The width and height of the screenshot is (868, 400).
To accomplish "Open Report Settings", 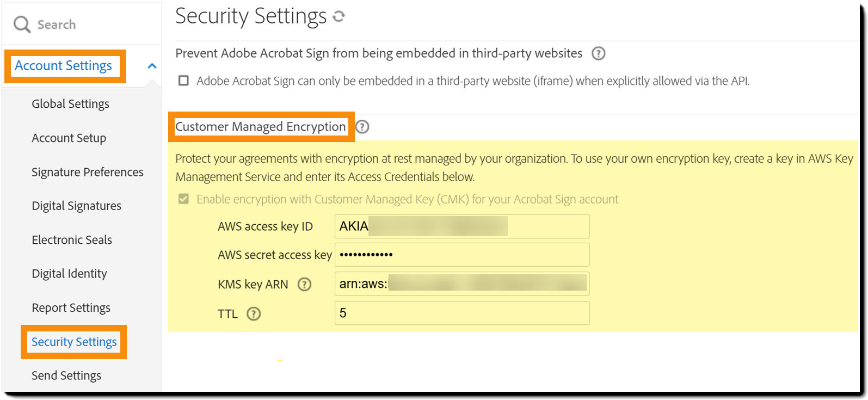I will [71, 308].
